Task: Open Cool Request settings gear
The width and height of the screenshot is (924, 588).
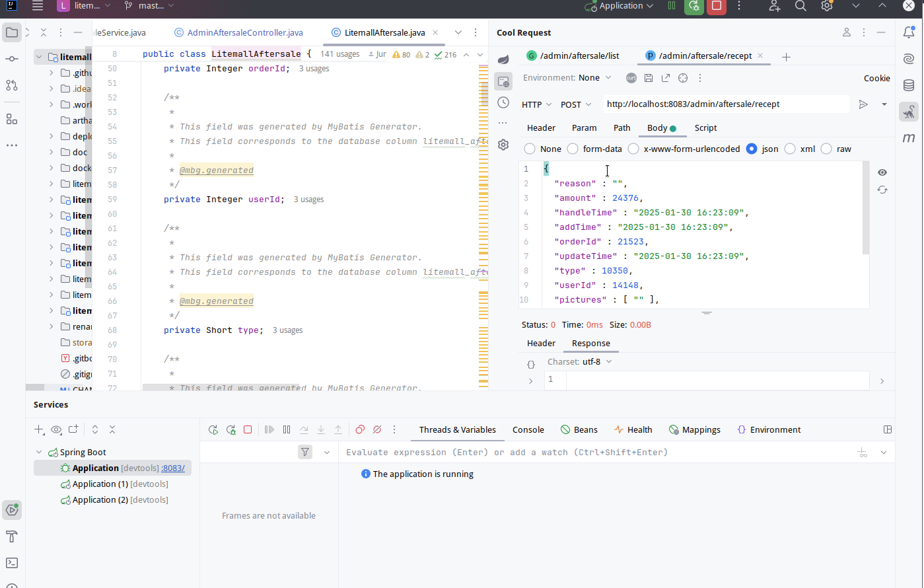Action: (x=503, y=145)
